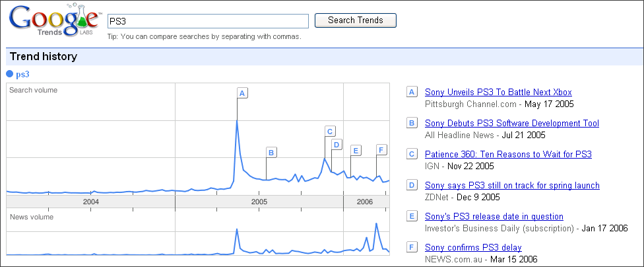Click the E icon in the news list

(x=412, y=217)
